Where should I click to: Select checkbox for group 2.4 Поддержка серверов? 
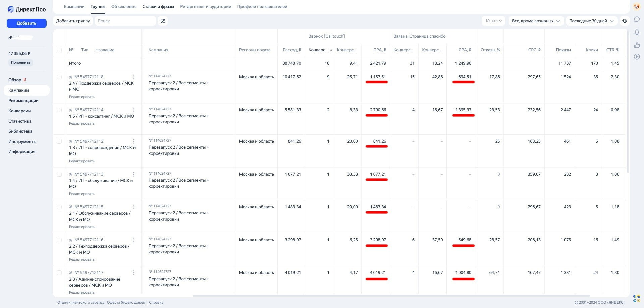point(59,77)
